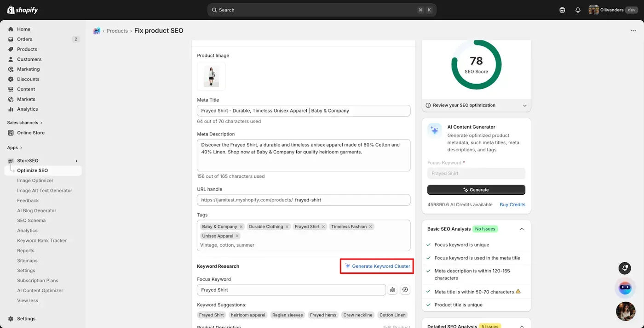The height and width of the screenshot is (328, 644).
Task: Click the Generate button in AI Content Generator
Action: [x=476, y=190]
